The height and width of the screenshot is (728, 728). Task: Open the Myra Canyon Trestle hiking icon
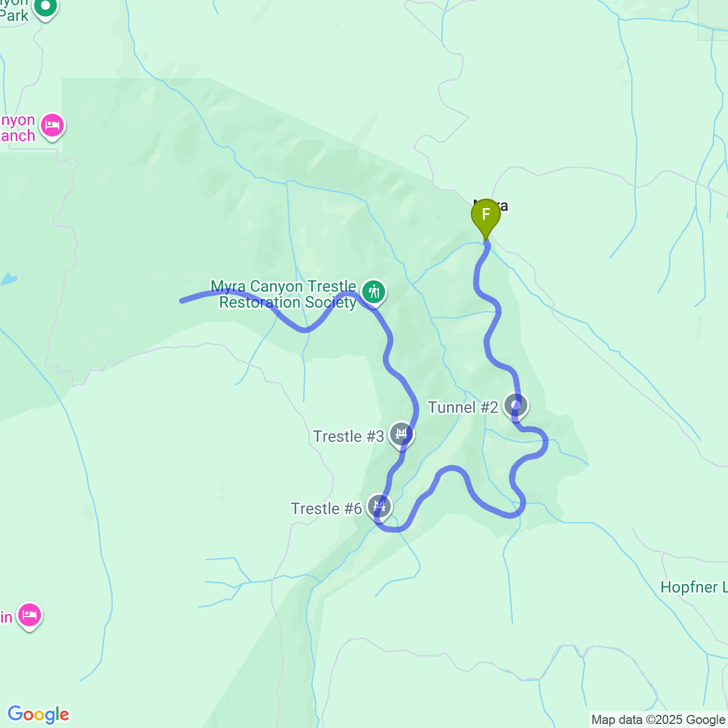tap(374, 293)
